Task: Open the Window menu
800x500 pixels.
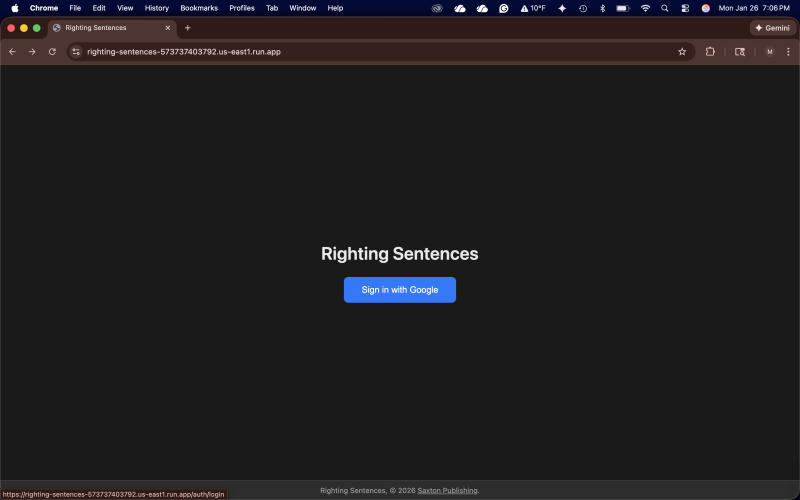Action: (x=303, y=8)
